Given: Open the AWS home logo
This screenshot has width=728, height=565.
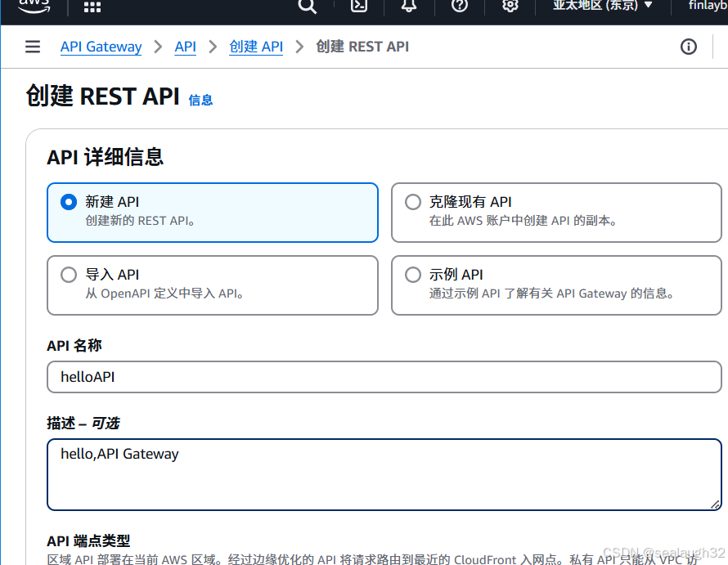Looking at the screenshot, I should click(x=34, y=6).
